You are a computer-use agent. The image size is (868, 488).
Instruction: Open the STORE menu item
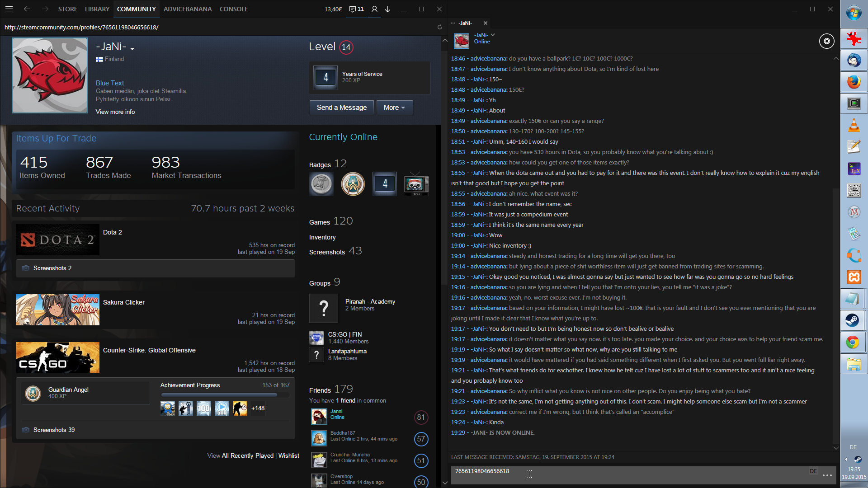pos(67,9)
